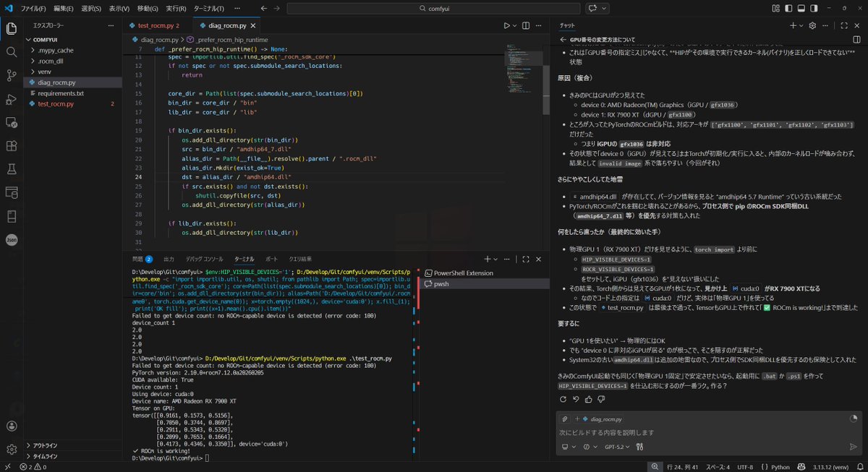Image resolution: width=868 pixels, height=472 pixels.
Task: Click the Python language mode in status bar
Action: (780, 467)
